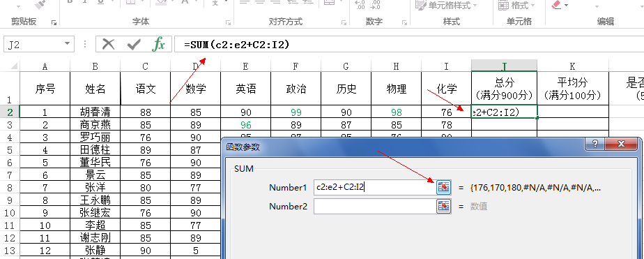This screenshot has width=644, height=259.
Task: Click the active cell J2 showing the formula
Action: pos(505,112)
